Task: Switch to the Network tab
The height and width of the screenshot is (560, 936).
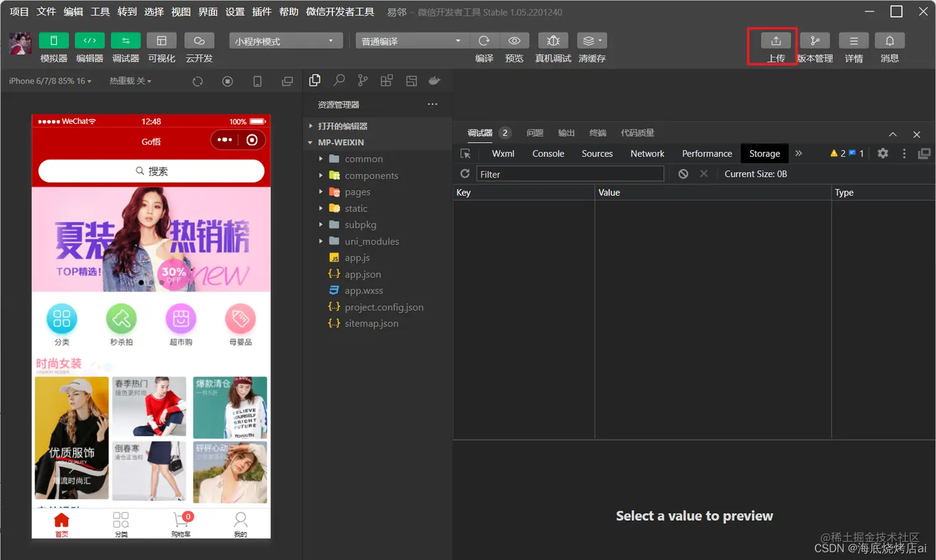Action: click(648, 153)
